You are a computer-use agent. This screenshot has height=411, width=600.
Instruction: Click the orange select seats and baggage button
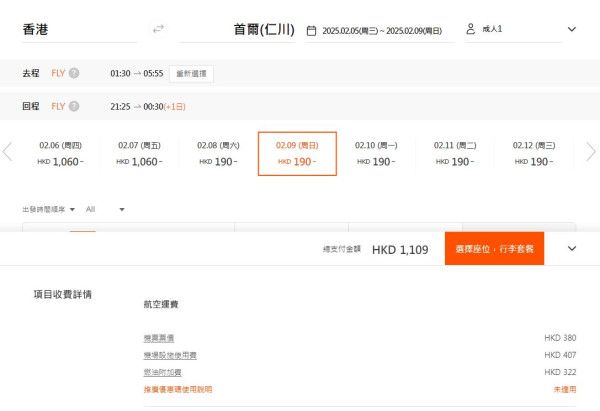(x=494, y=249)
